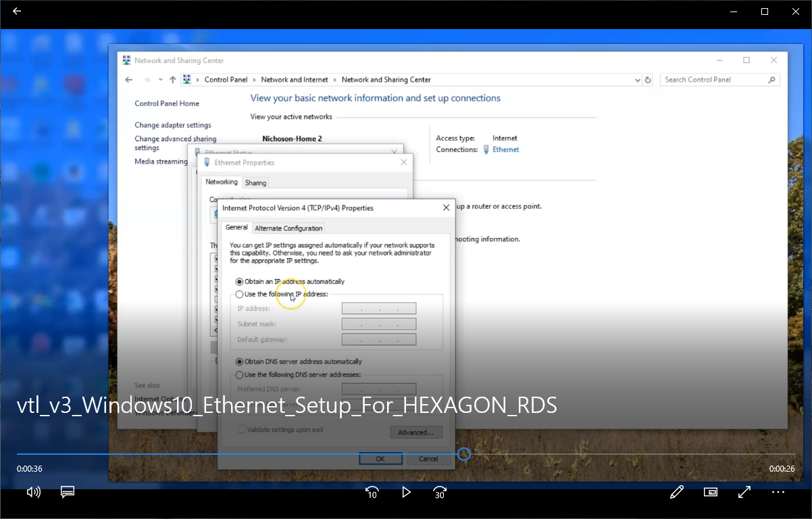
Task: Open the subtitles and captions menu
Action: [x=68, y=492]
